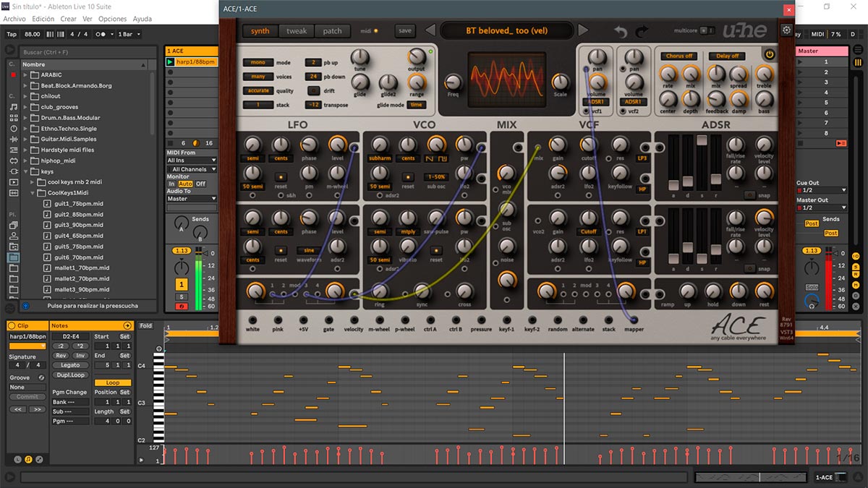This screenshot has width=868, height=488.
Task: Toggle the multicore switch in ACE
Action: (708, 30)
